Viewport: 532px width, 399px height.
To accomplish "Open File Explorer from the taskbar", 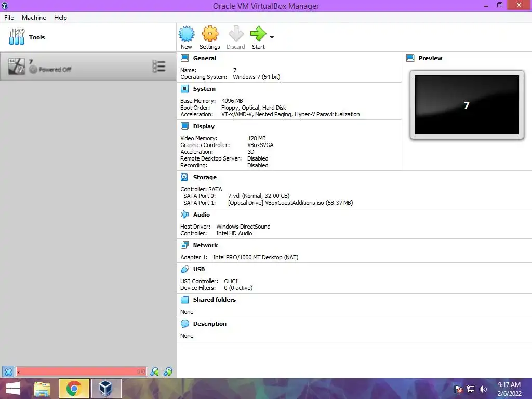I will tap(42, 389).
